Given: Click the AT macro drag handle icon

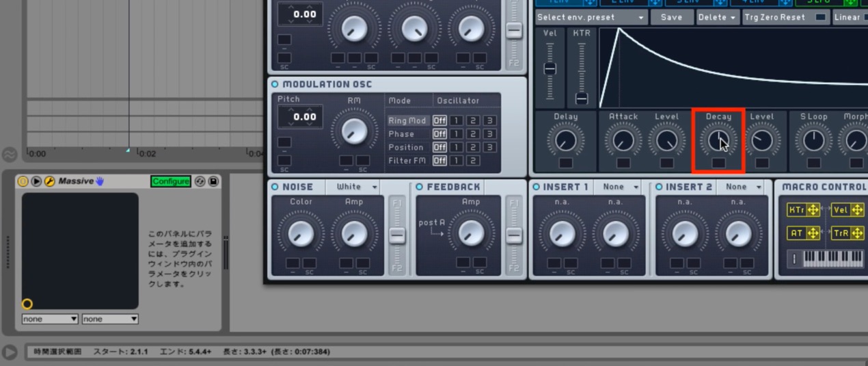Looking at the screenshot, I should pyautogui.click(x=813, y=233).
